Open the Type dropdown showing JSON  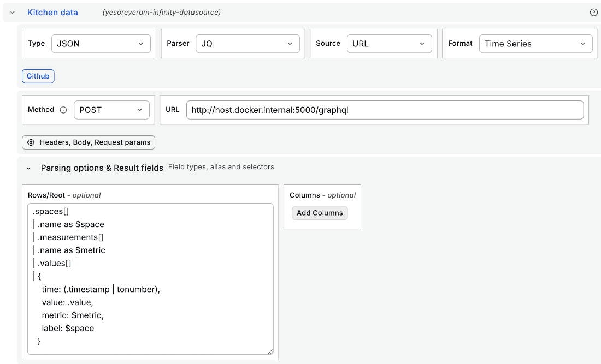[x=101, y=44]
